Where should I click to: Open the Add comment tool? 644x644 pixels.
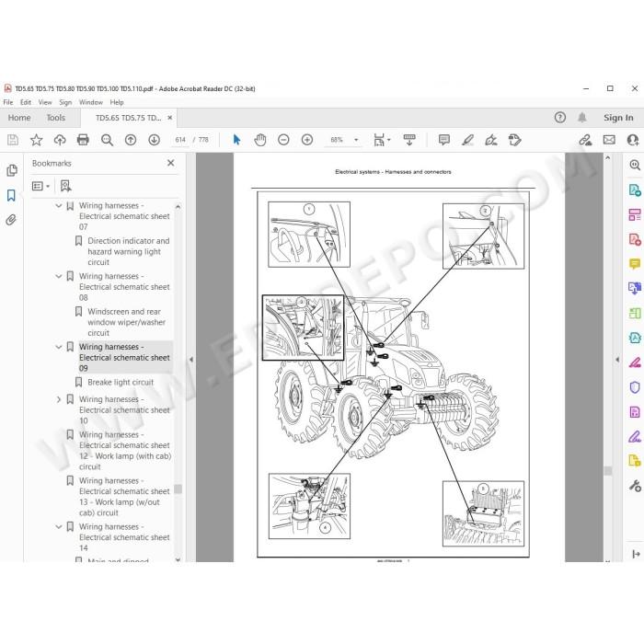point(444,140)
